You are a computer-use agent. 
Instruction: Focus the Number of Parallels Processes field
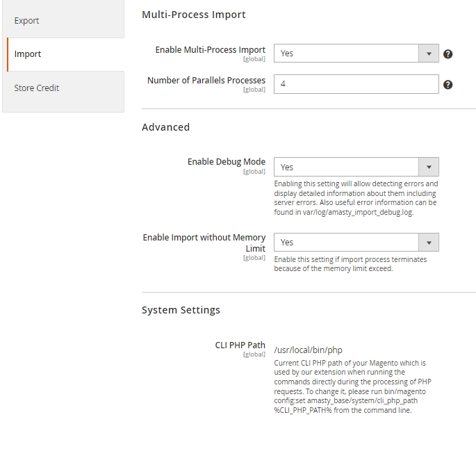pyautogui.click(x=356, y=84)
